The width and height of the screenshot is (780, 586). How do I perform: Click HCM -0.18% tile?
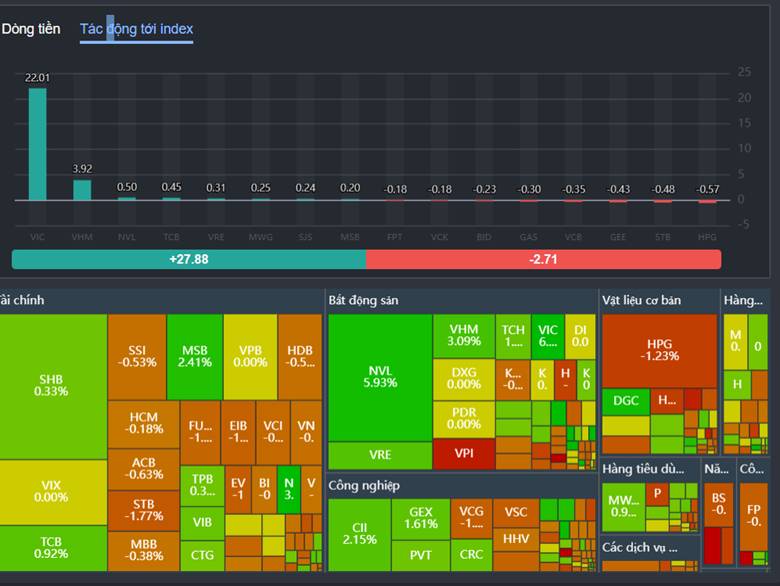point(144,424)
